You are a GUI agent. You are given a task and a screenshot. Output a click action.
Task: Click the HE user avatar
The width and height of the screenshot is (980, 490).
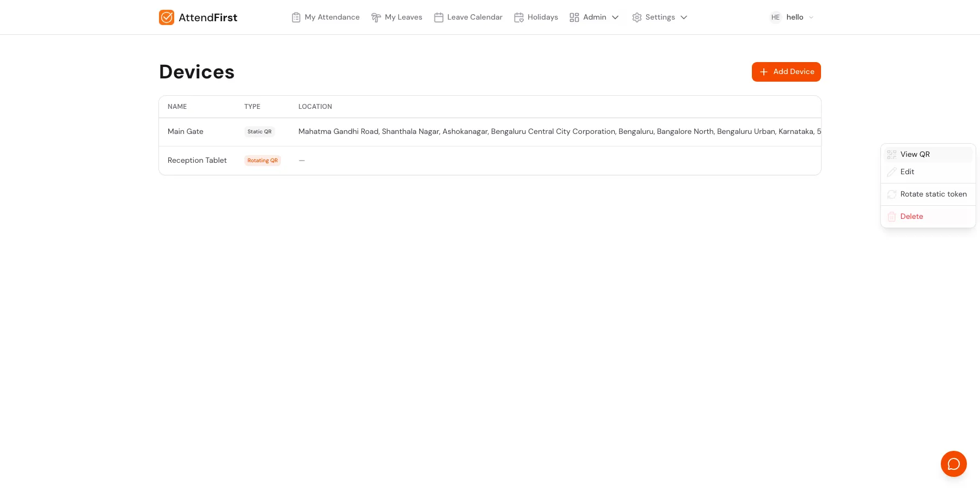(775, 17)
